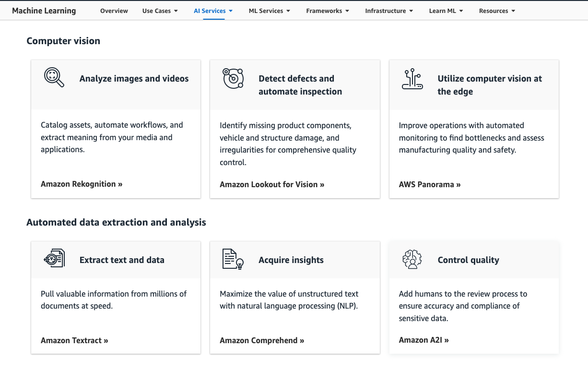Open the Infrastructure dropdown menu
This screenshot has width=588, height=371.
coord(389,11)
